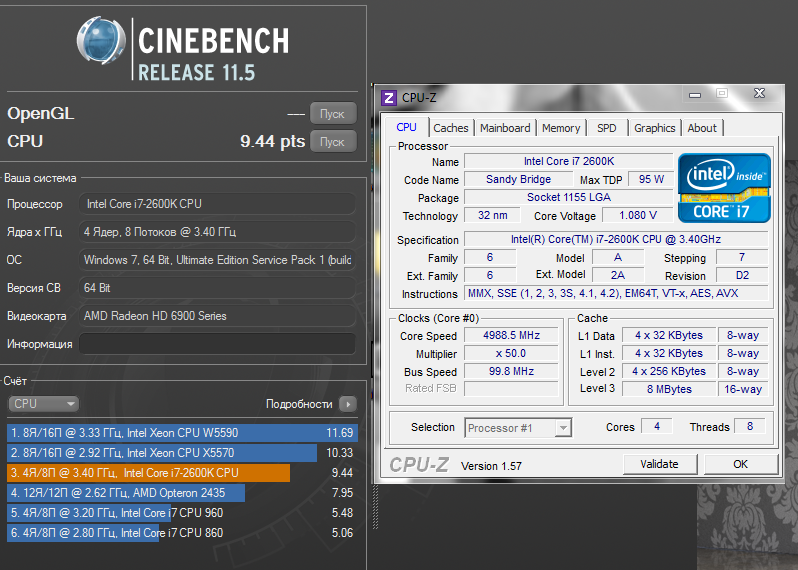Click the Информация text field
Screen dimensions: 798x570
tap(216, 344)
